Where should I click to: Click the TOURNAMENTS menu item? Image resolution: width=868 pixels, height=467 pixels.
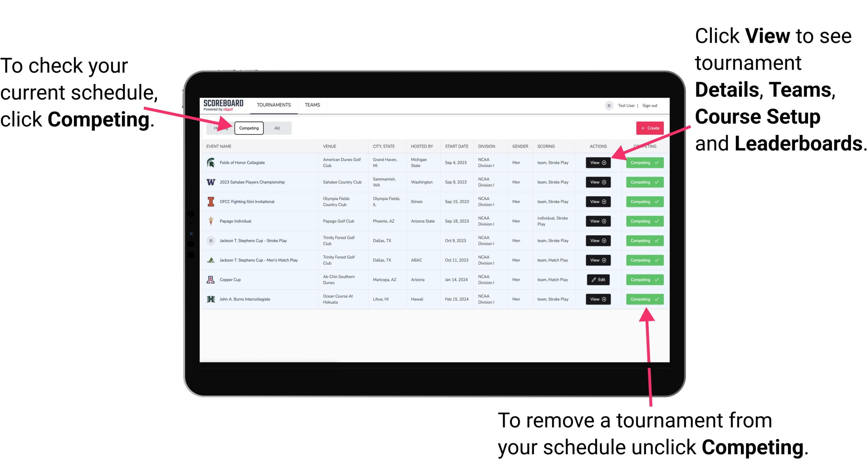click(x=274, y=105)
